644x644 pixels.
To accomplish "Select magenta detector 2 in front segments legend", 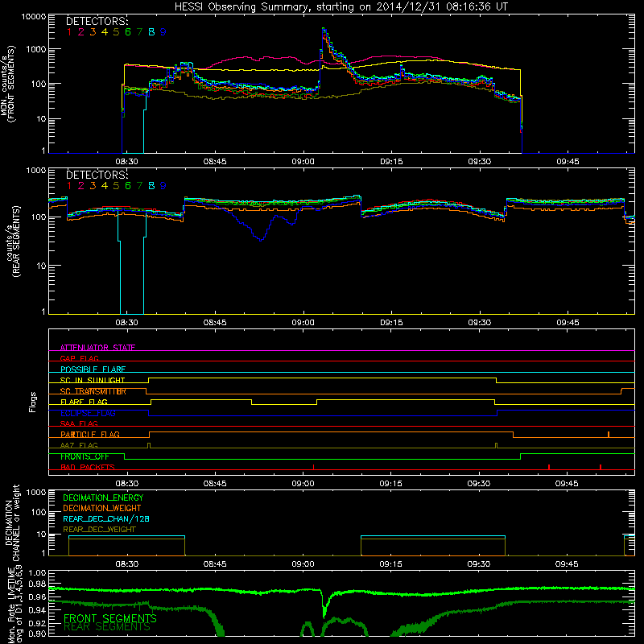I will 81,32.
